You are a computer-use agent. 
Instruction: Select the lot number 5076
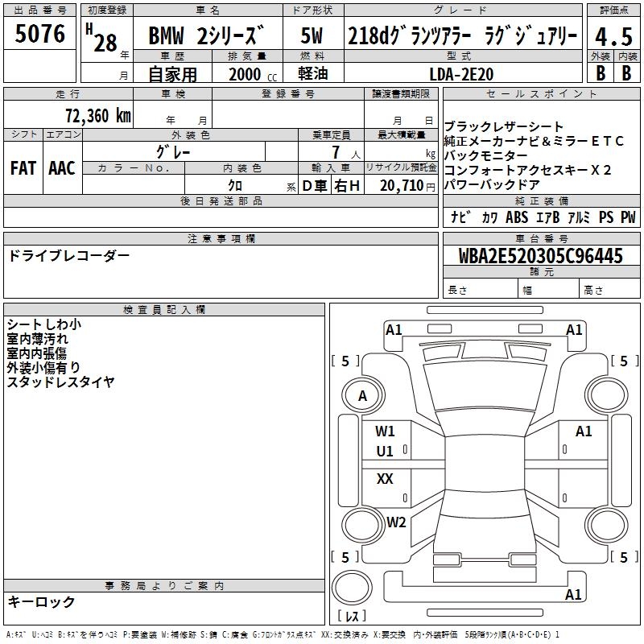pyautogui.click(x=39, y=34)
